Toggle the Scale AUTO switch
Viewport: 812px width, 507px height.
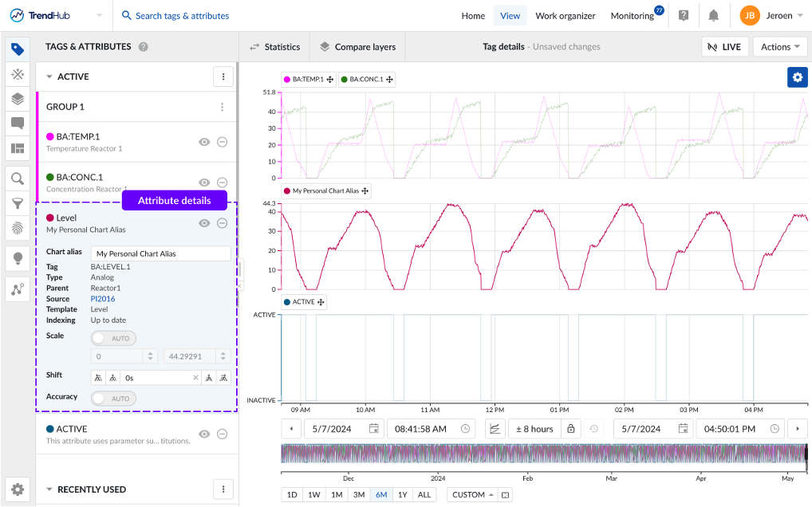(x=114, y=338)
